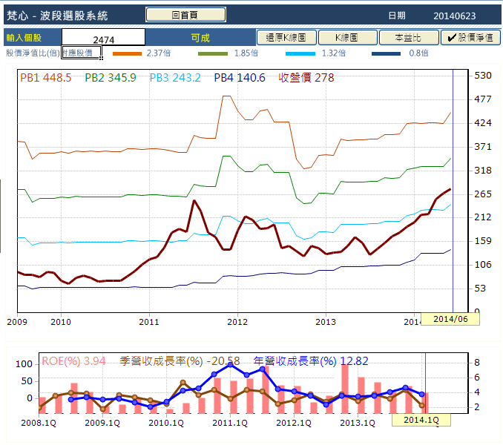Click the PB1 448.5 chart label
This screenshot has width=503, height=448.
tap(46, 78)
